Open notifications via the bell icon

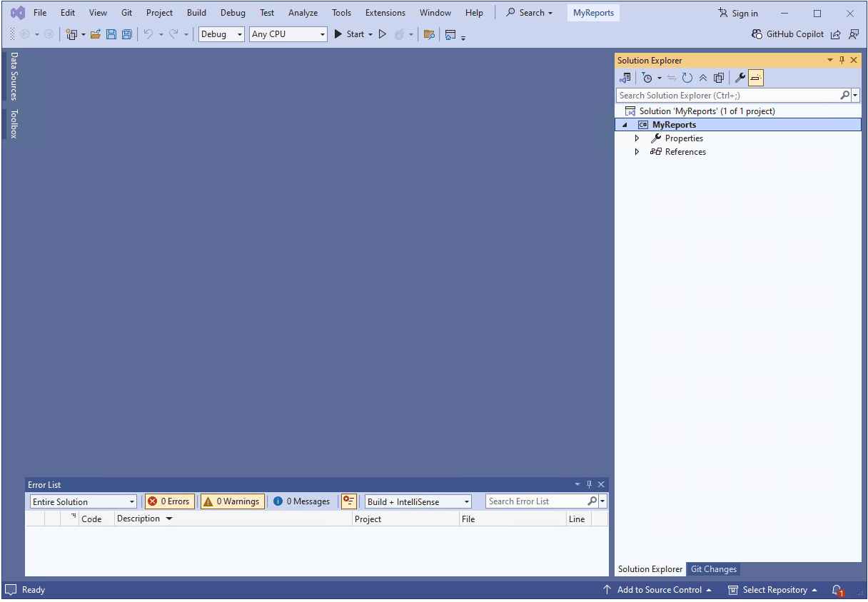click(x=837, y=590)
